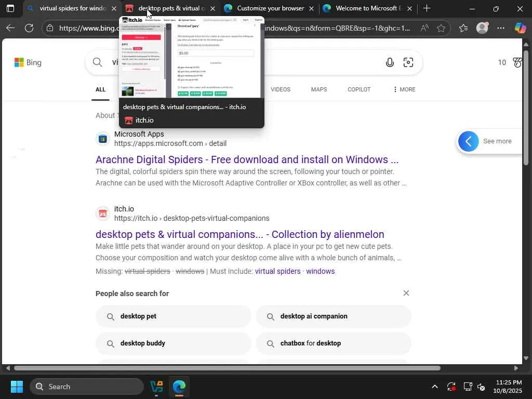Select the ALL search results tab
This screenshot has width=532, height=399.
pos(100,89)
